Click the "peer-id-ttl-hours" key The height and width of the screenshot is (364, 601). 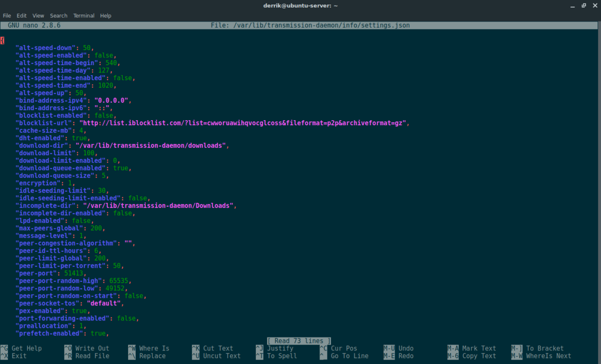[51, 251]
